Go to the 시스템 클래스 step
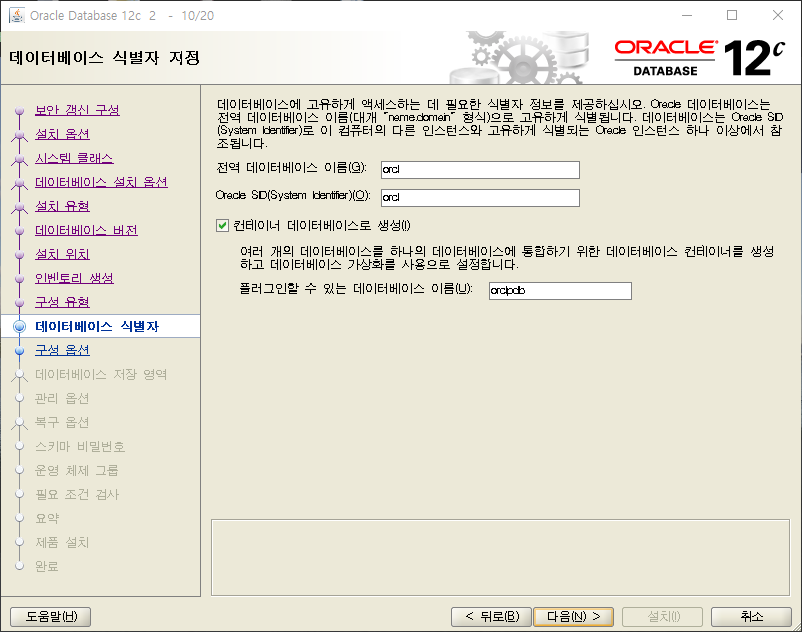802x632 pixels. [x=74, y=158]
